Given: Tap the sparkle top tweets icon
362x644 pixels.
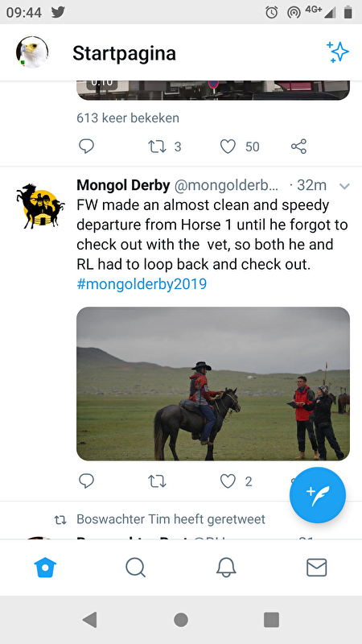Looking at the screenshot, I should (x=337, y=52).
